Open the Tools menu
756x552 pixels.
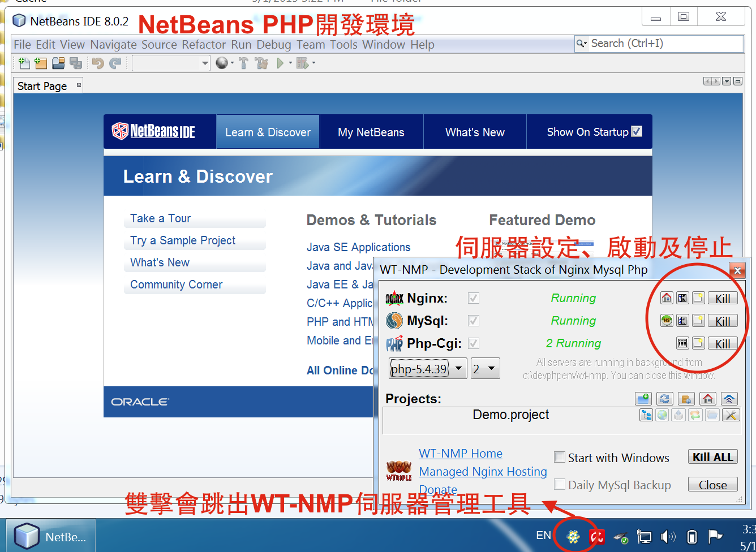[x=344, y=44]
